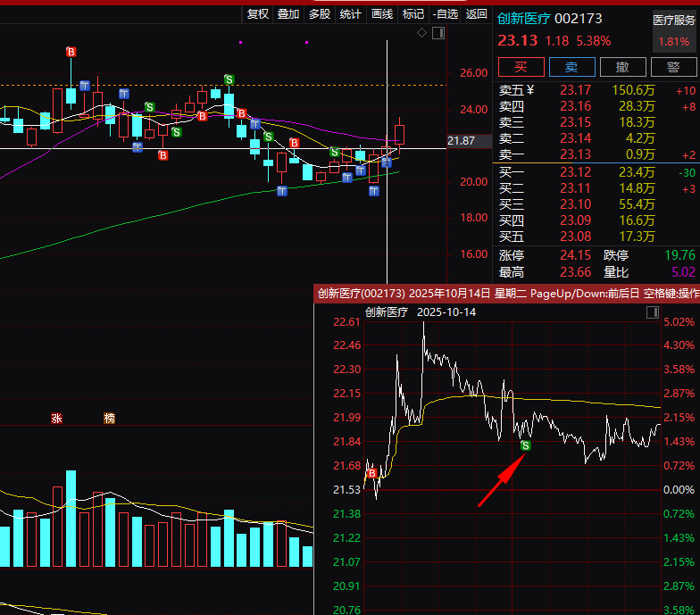The width and height of the screenshot is (700, 615).
Task: Click the change percentage 5.38%
Action: (593, 41)
